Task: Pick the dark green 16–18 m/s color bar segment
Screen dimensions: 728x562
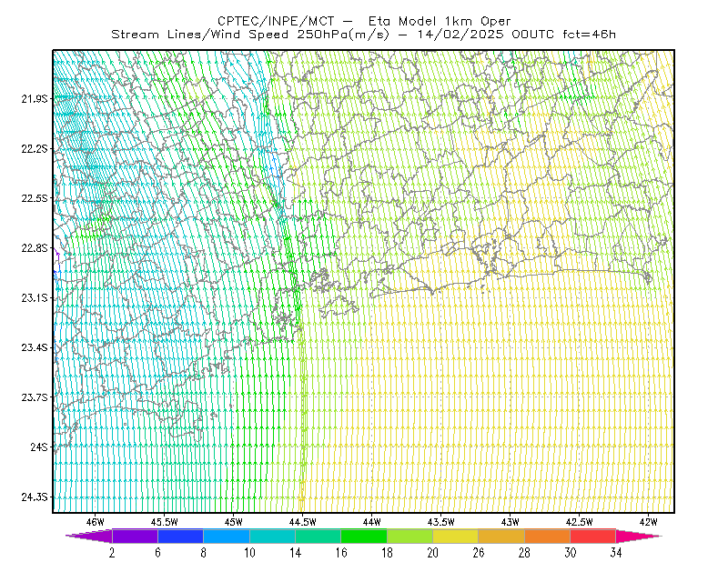Action: coord(364,536)
